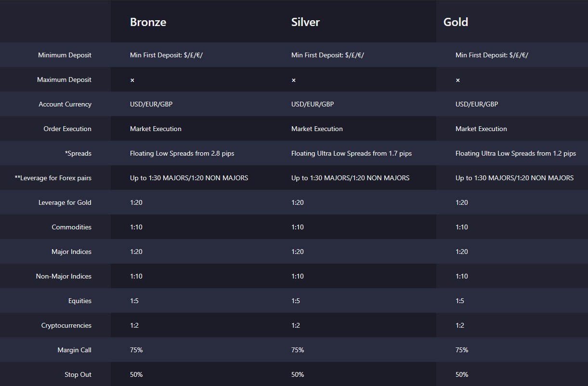The height and width of the screenshot is (386, 588).
Task: Click Gold spread text from 1.2 pips
Action: click(x=516, y=154)
